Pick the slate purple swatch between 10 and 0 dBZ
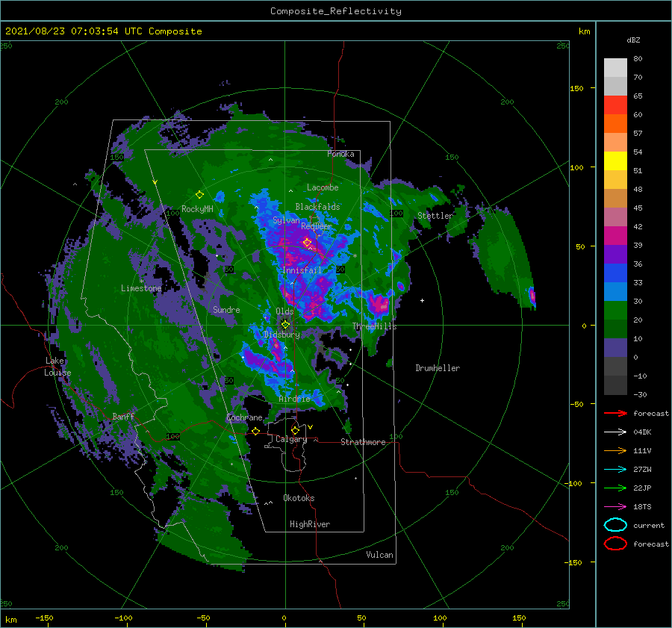The width and height of the screenshot is (672, 628). pos(615,347)
